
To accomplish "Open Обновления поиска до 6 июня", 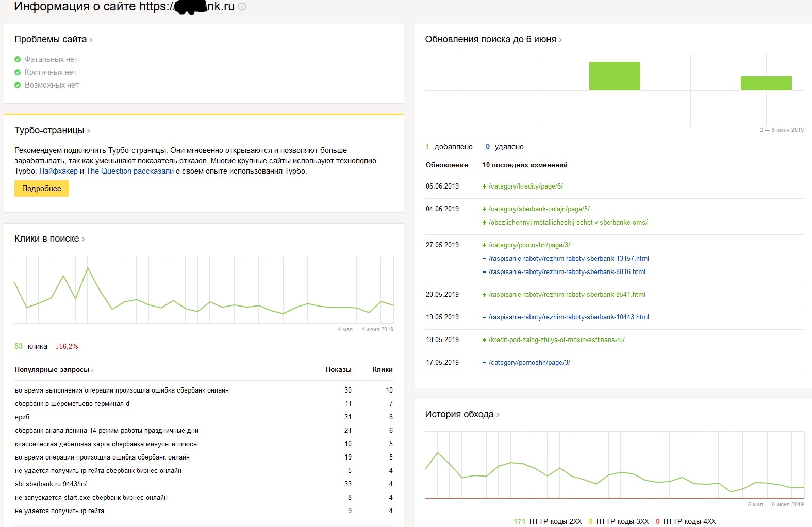I will click(493, 39).
